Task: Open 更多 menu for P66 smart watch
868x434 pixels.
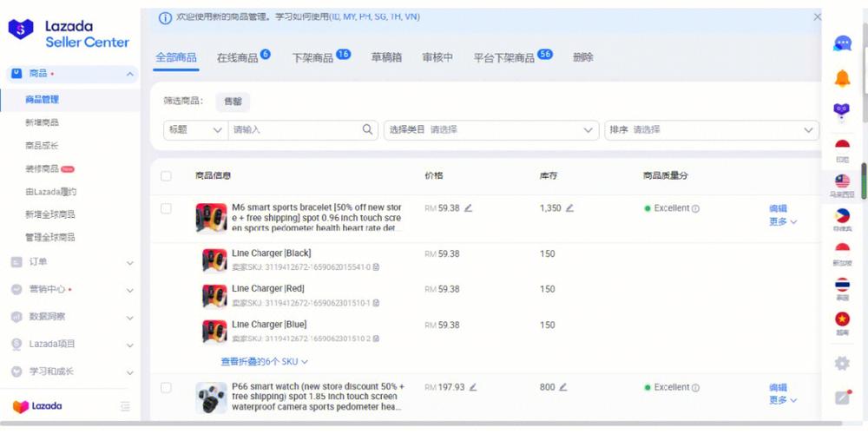Action: (x=783, y=400)
